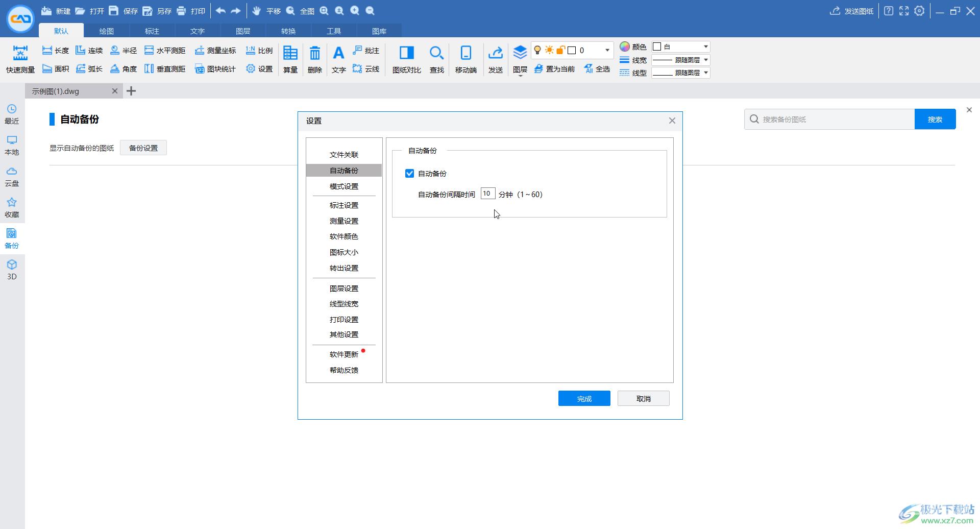Select 打印设置 in settings list
The width and height of the screenshot is (980, 529).
[344, 320]
